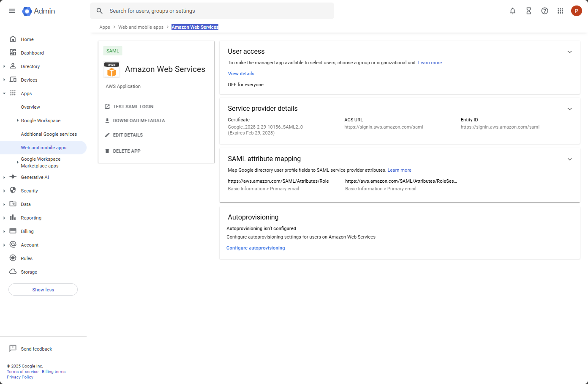
Task: Click the ACS URL value text
Action: tap(384, 127)
